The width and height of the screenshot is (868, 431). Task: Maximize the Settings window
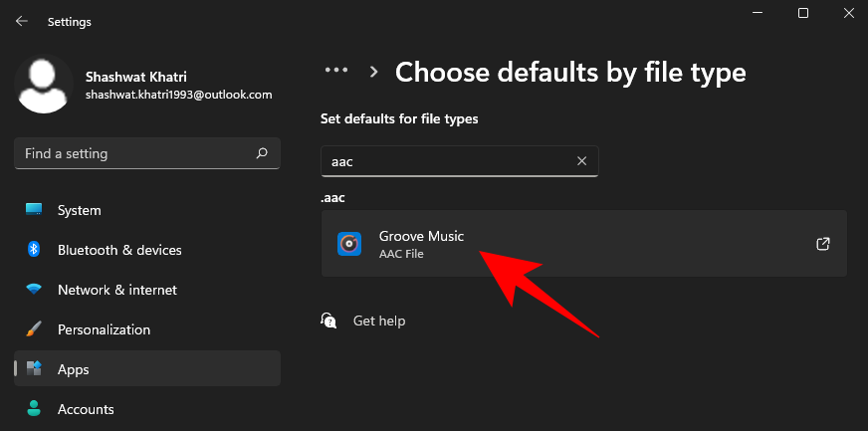pyautogui.click(x=803, y=13)
